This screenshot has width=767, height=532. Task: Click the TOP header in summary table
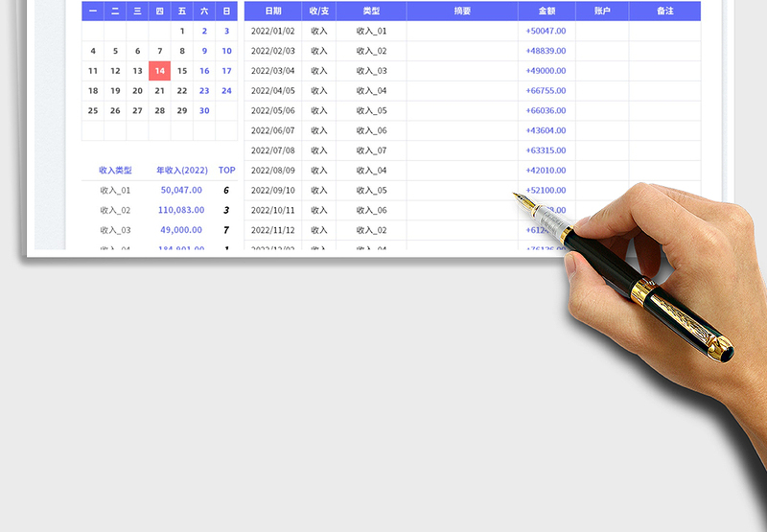(x=226, y=171)
